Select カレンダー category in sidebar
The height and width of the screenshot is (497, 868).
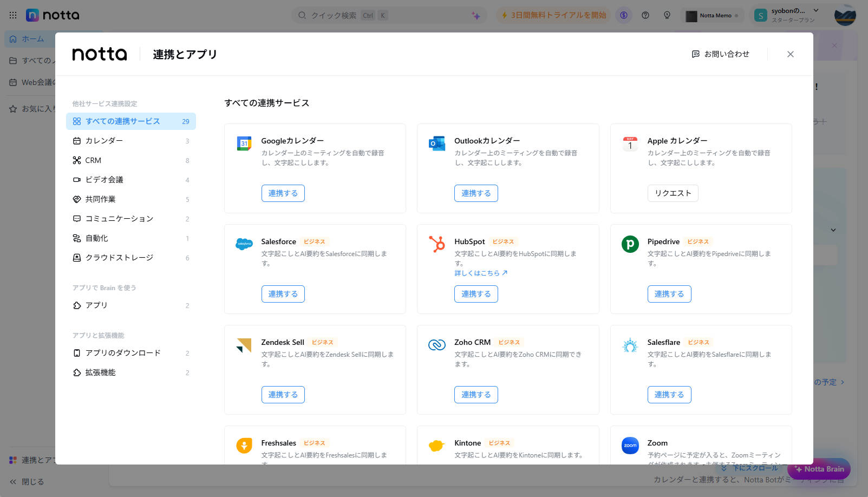pyautogui.click(x=131, y=141)
